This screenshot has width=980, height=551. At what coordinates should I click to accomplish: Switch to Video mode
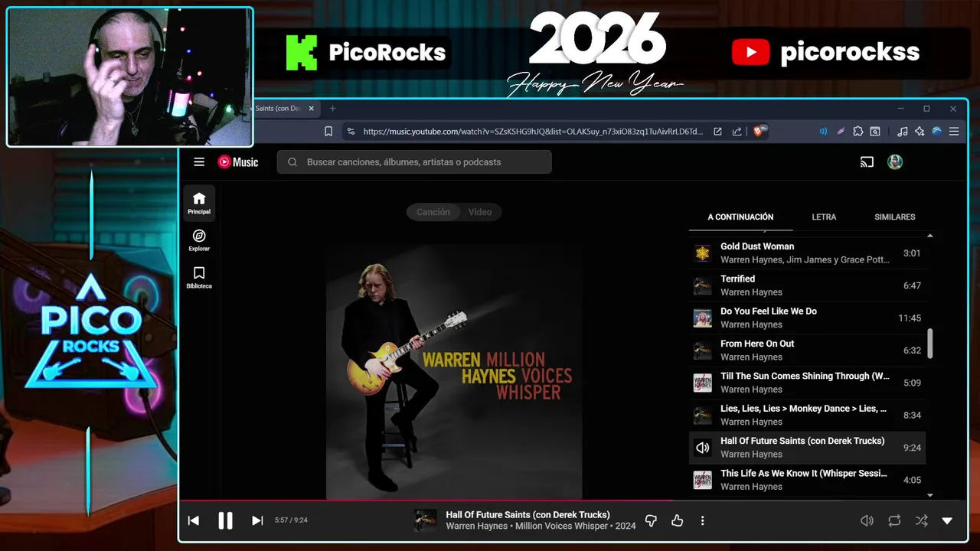480,212
